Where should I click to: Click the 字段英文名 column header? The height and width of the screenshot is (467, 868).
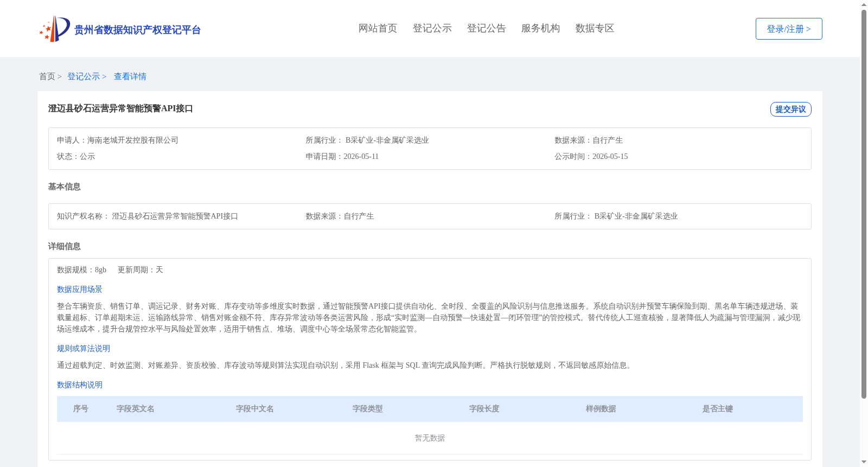[x=136, y=408]
